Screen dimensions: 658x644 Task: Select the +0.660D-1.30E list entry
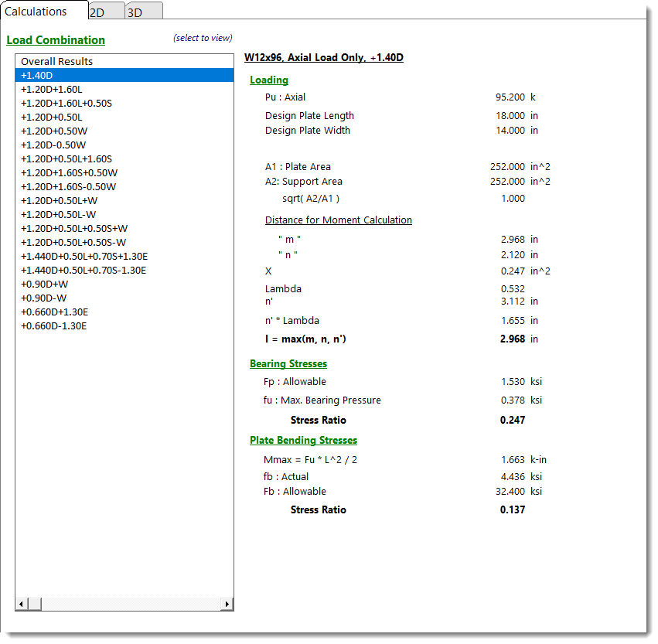point(53,325)
